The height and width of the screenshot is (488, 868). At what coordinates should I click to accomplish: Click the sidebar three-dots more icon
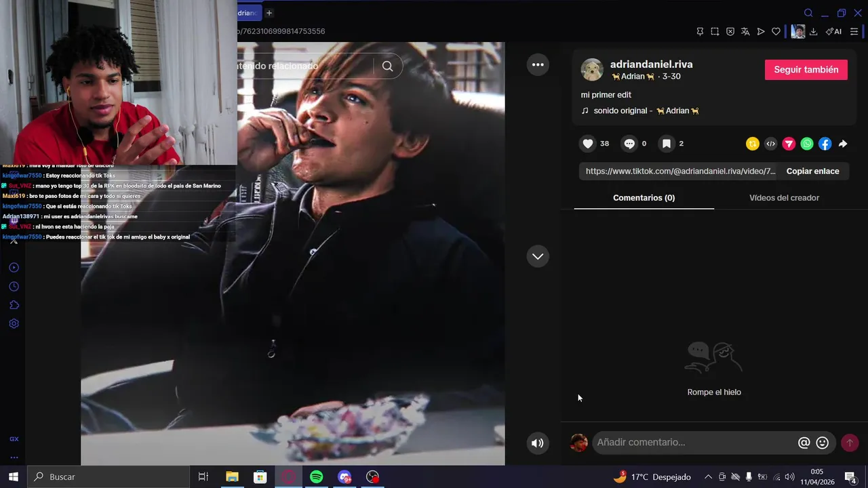14,457
